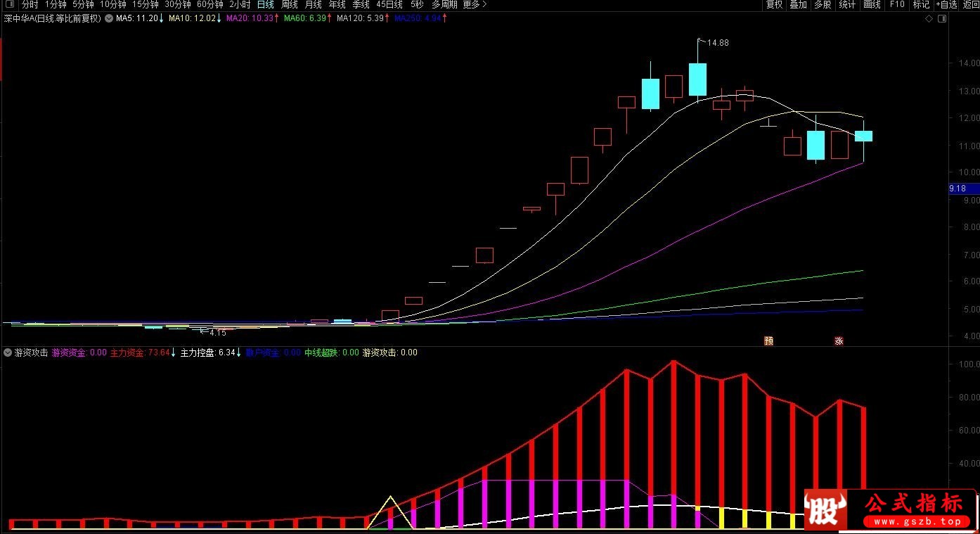This screenshot has width=980, height=534.
Task: Click the 涨 marker icon
Action: 839,341
